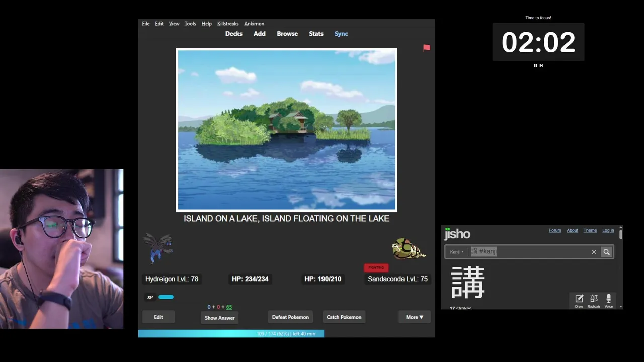Click the Jisho logo
644x362 pixels.
pos(457,234)
